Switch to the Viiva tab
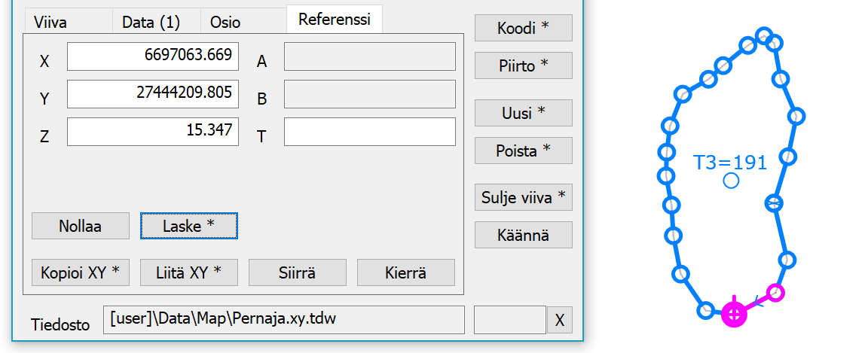This screenshot has height=353, width=868. (50, 22)
